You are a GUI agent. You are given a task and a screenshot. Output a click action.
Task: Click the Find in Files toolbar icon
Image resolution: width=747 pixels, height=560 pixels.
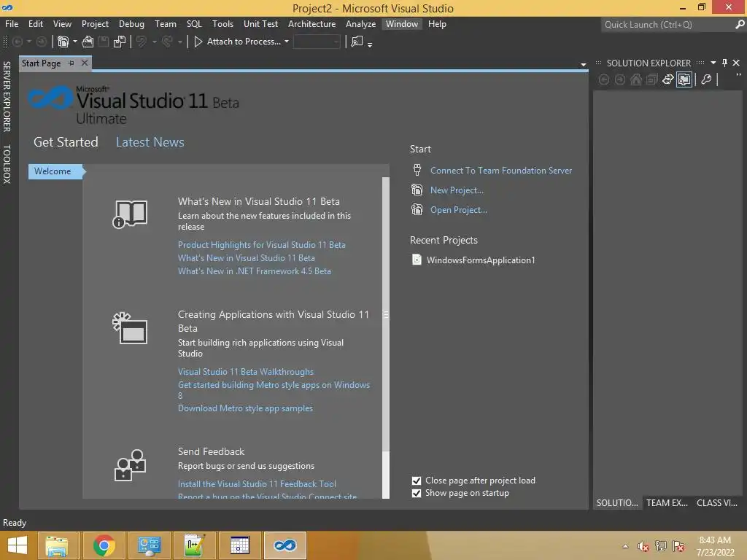coord(356,42)
